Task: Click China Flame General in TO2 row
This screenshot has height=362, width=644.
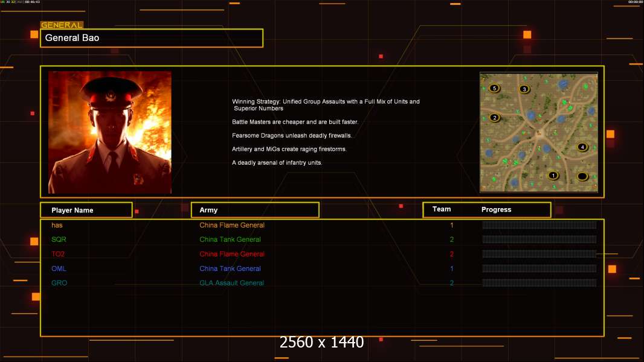Action: (x=232, y=254)
